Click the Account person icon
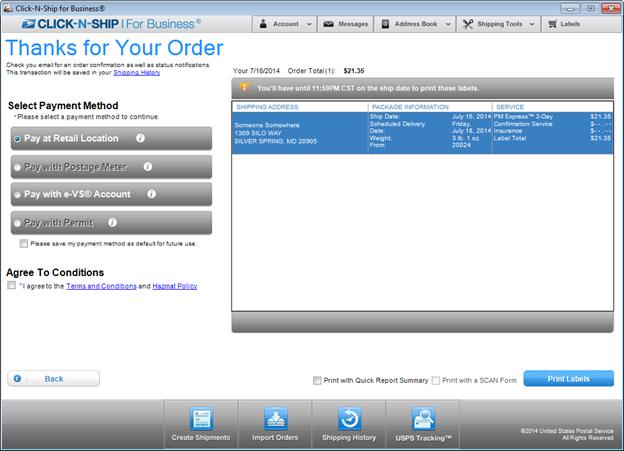624x451 pixels. [263, 24]
